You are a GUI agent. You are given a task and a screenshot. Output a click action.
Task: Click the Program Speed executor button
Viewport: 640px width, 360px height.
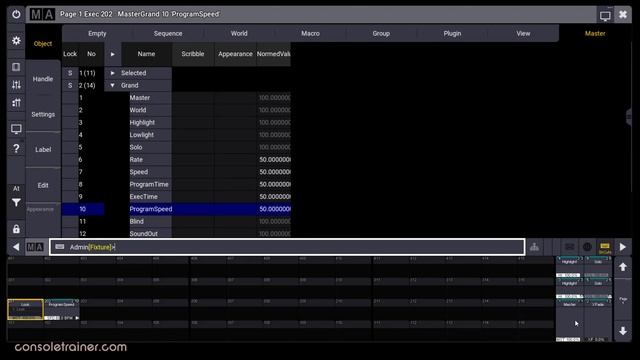coord(62,310)
